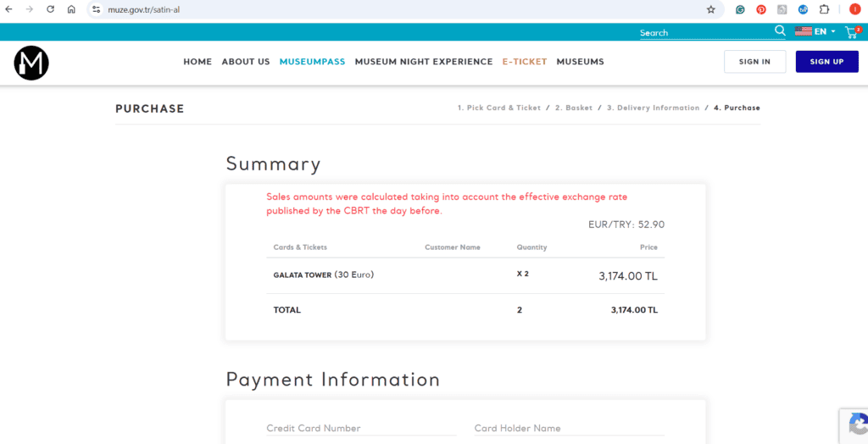868x444 pixels.
Task: Open E-TICKET menu item
Action: point(524,62)
